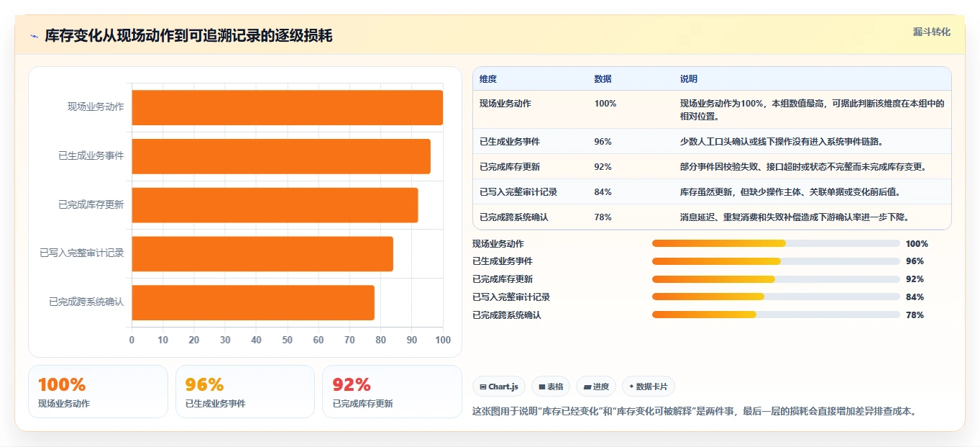
Task: Click the title 库存变化从现场动作到可追溯记录的逐级损耗
Action: (x=188, y=36)
